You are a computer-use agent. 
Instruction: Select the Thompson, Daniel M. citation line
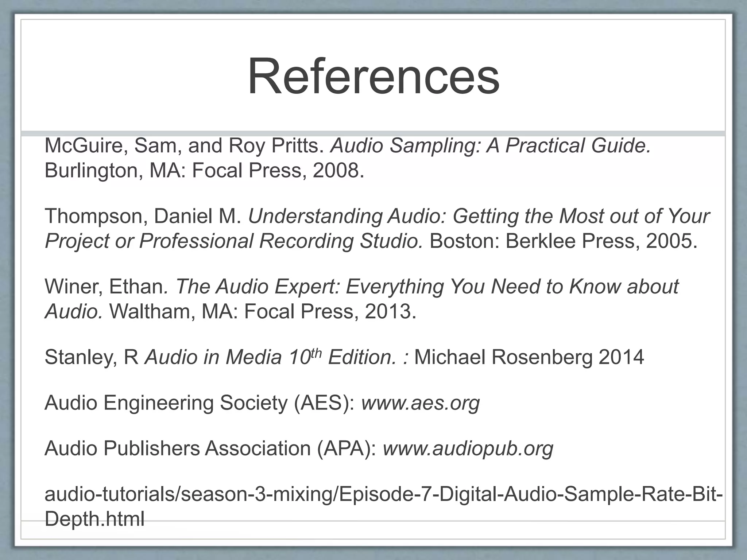tap(377, 216)
